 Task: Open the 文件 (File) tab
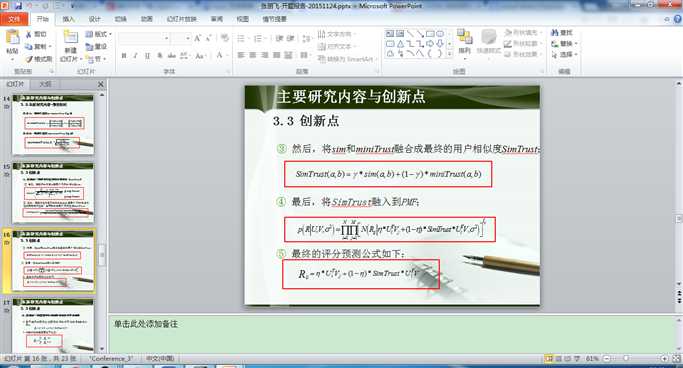(14, 19)
